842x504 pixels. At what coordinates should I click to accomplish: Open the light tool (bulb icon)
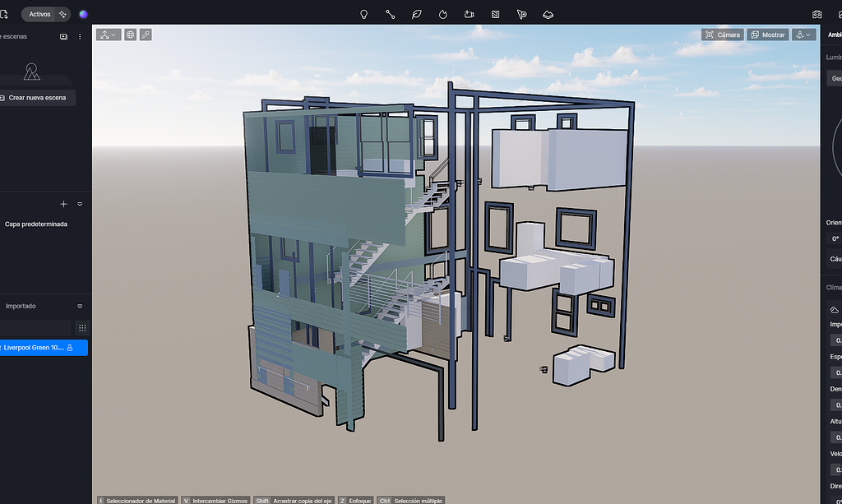pyautogui.click(x=363, y=15)
